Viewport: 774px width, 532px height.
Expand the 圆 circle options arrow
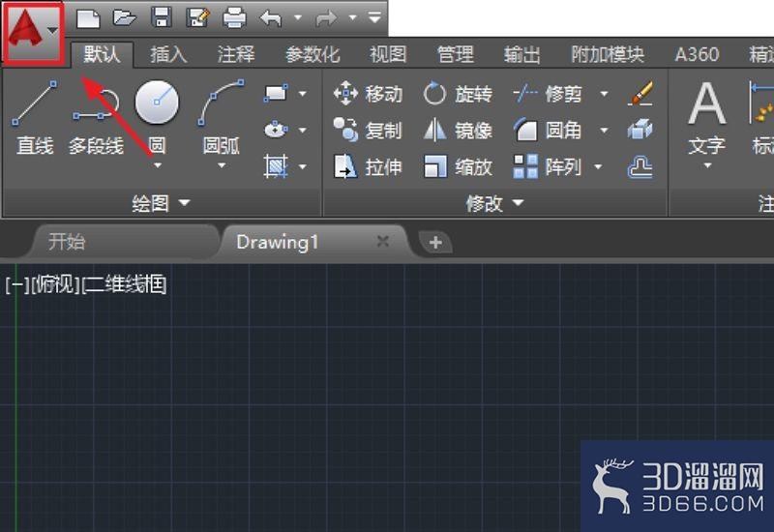(x=158, y=165)
